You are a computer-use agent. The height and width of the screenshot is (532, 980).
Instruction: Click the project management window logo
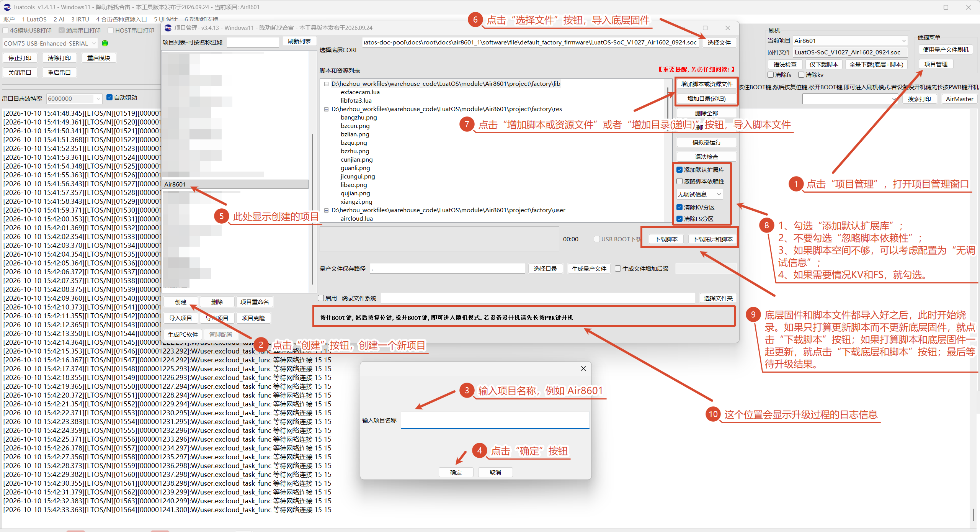click(168, 28)
